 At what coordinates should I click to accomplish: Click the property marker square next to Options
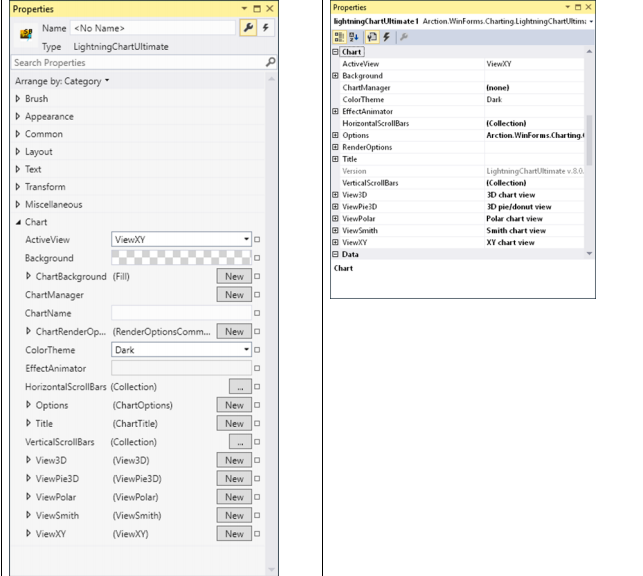point(257,405)
